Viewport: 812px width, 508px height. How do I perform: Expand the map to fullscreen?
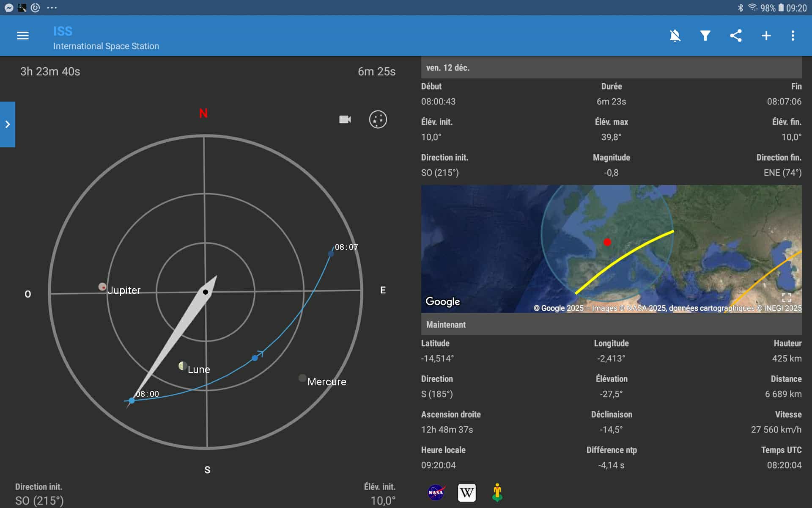(786, 297)
